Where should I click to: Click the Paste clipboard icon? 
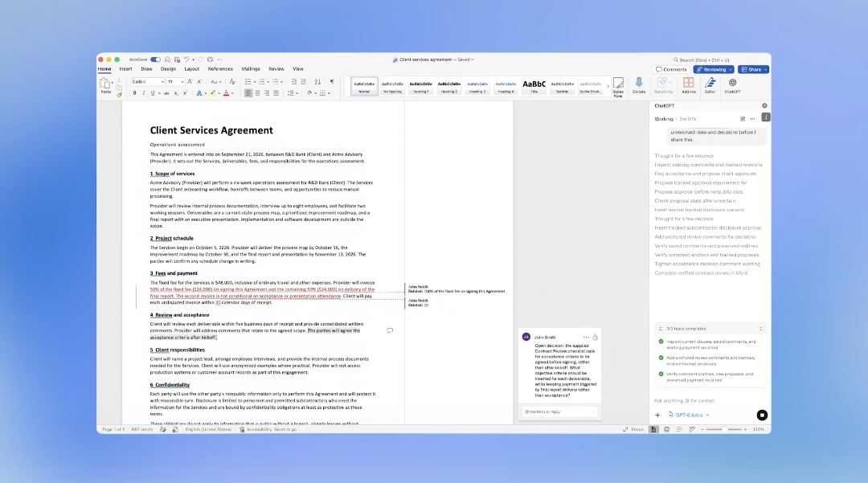(104, 84)
